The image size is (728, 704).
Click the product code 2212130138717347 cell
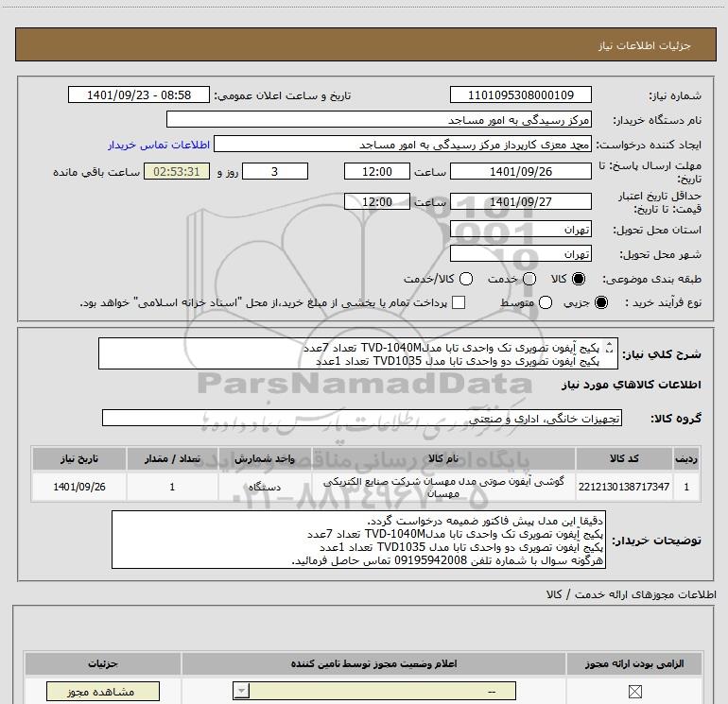[624, 487]
